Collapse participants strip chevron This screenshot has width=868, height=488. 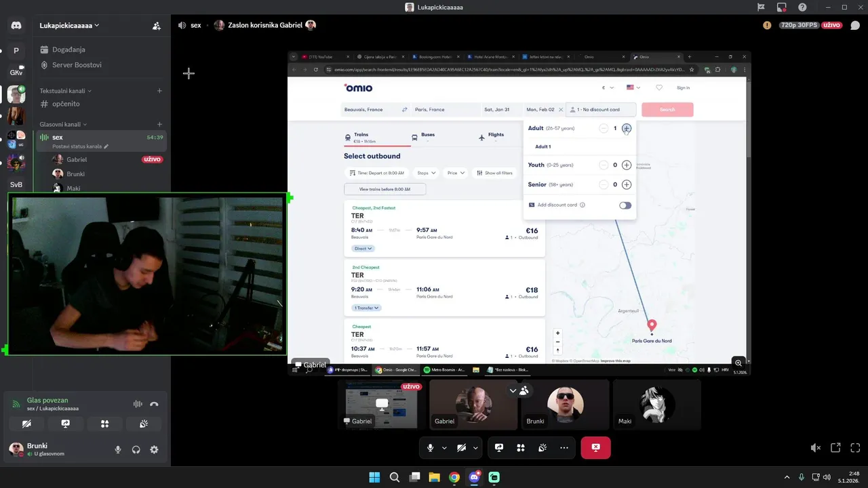(x=513, y=391)
